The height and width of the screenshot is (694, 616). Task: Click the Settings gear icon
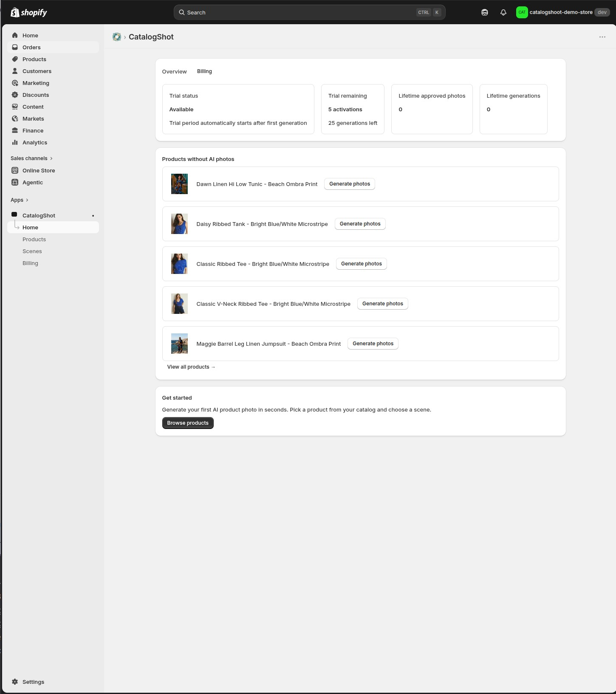point(15,682)
